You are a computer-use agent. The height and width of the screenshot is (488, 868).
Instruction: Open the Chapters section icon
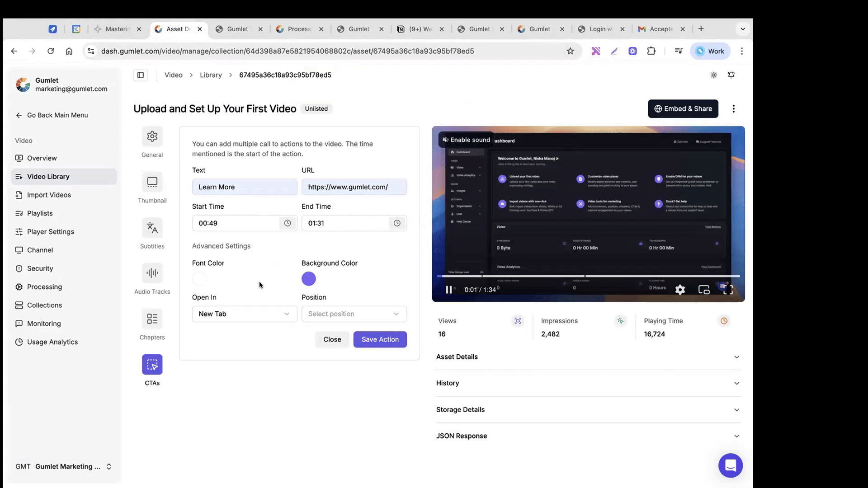tap(152, 319)
